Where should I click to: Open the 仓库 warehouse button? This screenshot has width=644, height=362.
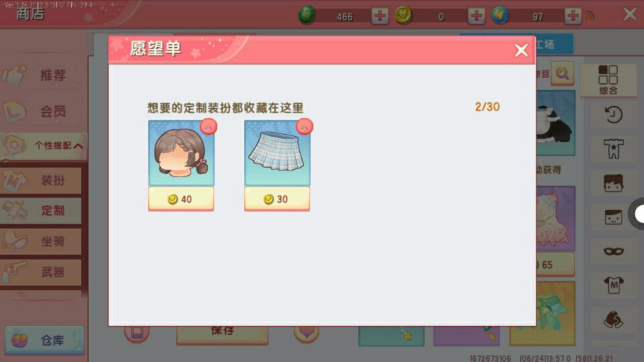coord(44,340)
